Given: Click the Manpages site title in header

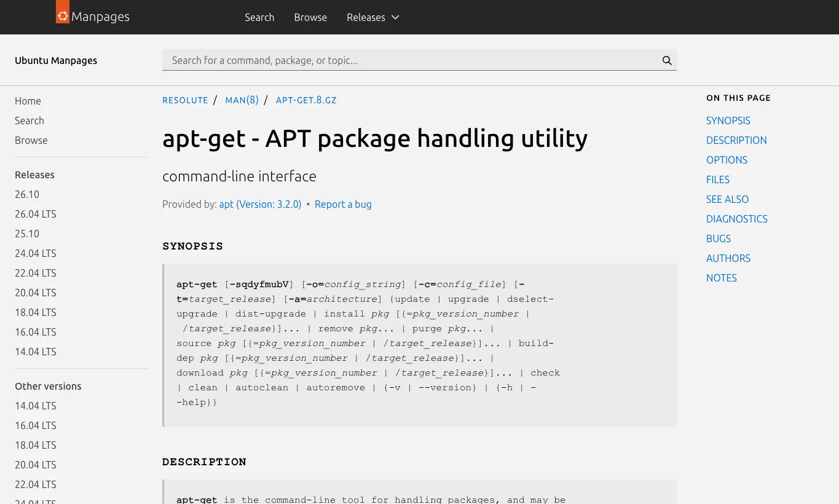Looking at the screenshot, I should [x=100, y=17].
